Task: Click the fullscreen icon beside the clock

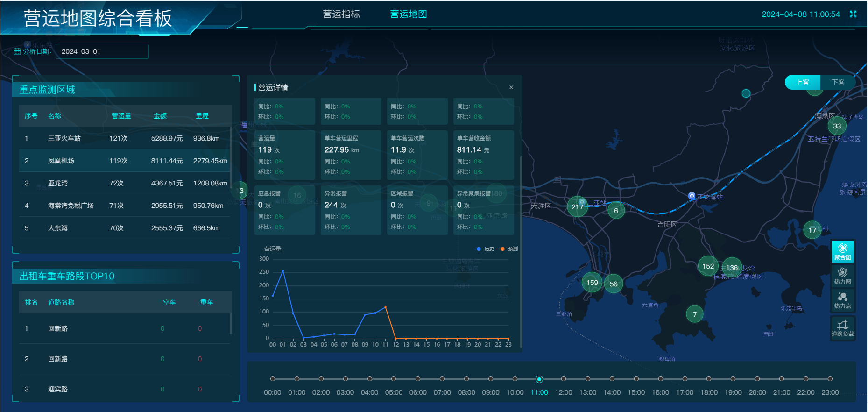Action: coord(853,14)
